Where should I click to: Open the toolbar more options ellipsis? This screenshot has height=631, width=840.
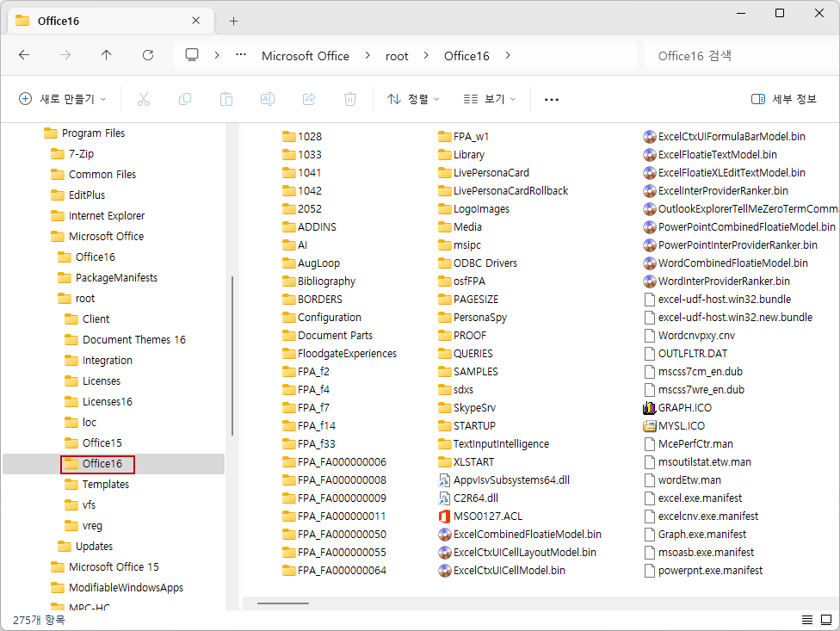551,100
